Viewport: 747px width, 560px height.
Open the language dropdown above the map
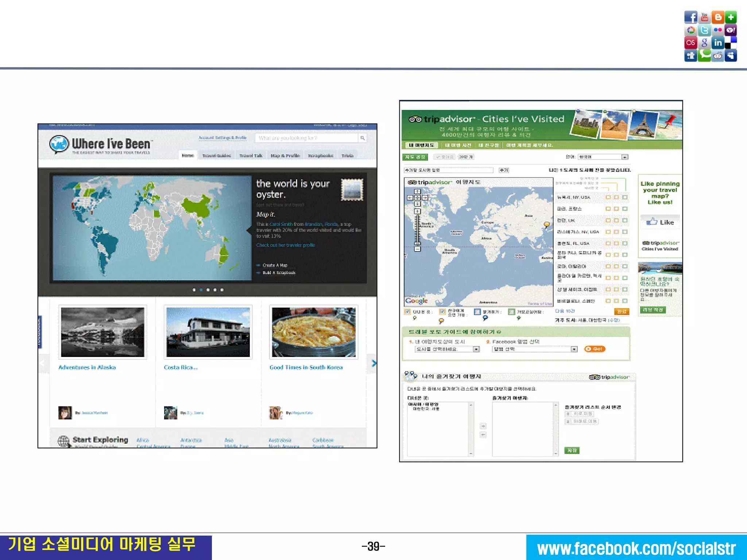[x=625, y=157]
